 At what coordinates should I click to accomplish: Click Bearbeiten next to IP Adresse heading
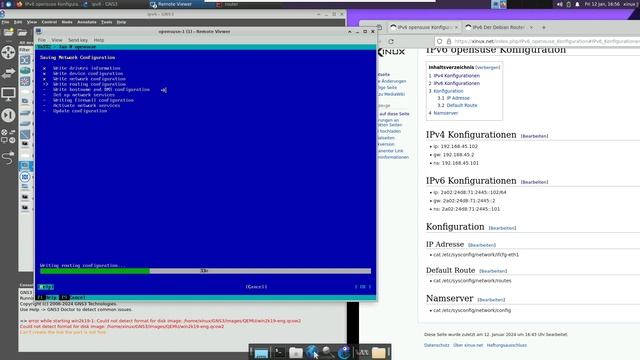tap(482, 245)
